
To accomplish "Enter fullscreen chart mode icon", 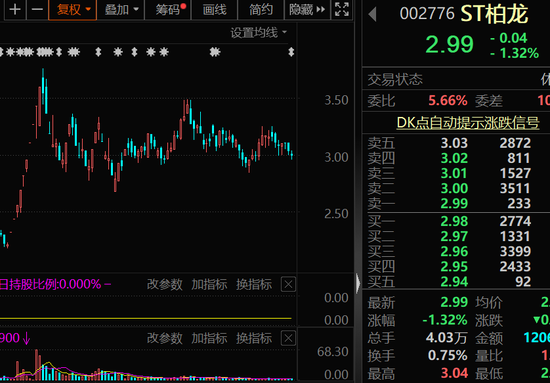I will 342,9.
